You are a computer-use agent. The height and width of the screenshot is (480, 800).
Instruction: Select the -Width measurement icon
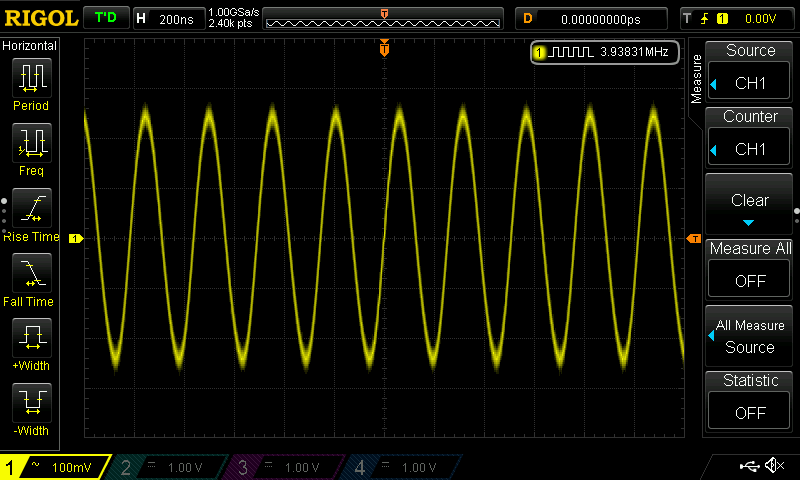pyautogui.click(x=31, y=408)
